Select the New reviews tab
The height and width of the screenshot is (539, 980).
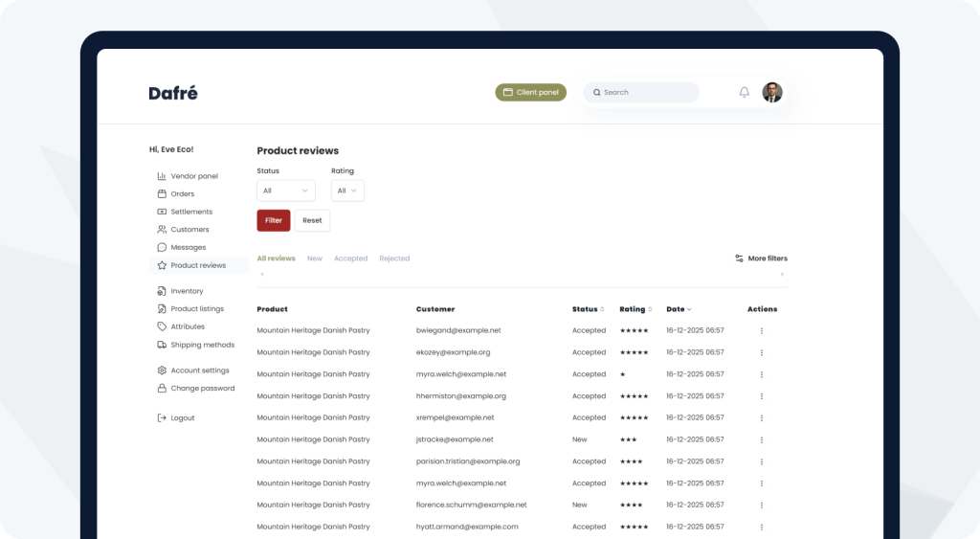314,258
